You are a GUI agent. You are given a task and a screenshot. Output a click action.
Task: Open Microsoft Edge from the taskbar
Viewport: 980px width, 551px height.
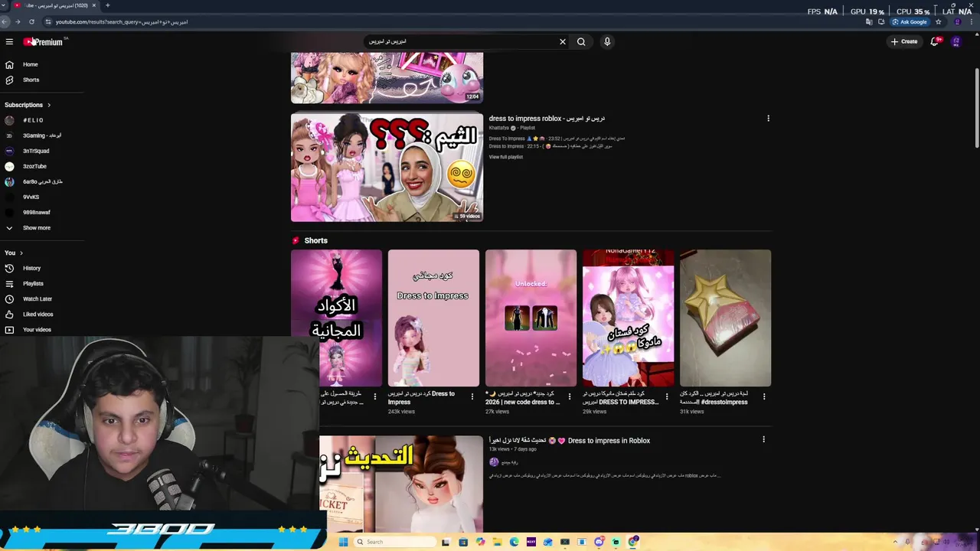click(x=514, y=542)
